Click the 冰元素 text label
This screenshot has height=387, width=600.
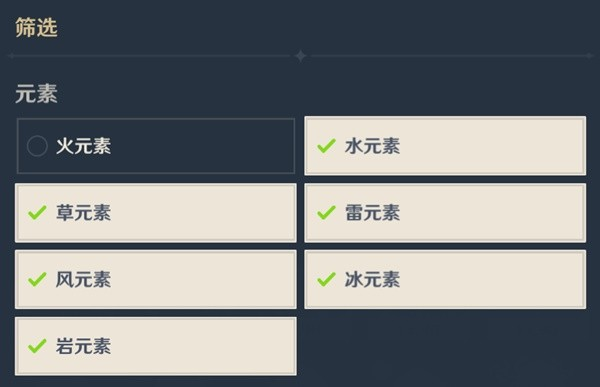tap(372, 279)
